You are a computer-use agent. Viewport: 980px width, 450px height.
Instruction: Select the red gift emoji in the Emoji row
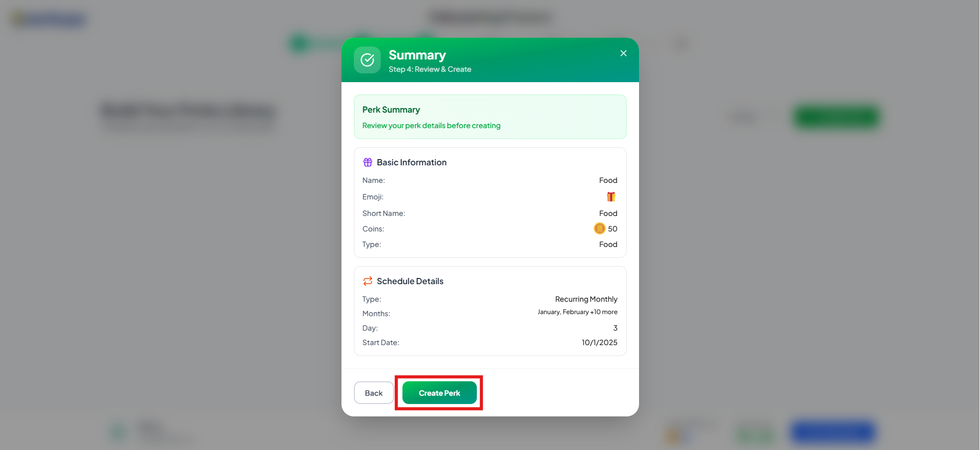tap(611, 197)
